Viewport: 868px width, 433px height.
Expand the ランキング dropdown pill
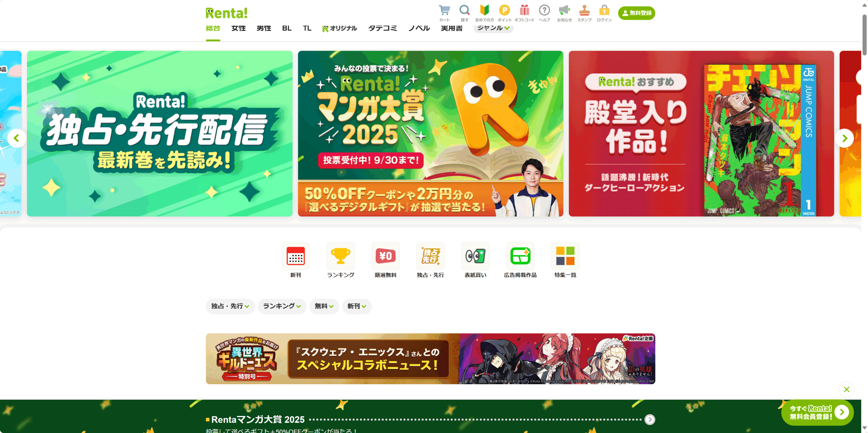[282, 306]
